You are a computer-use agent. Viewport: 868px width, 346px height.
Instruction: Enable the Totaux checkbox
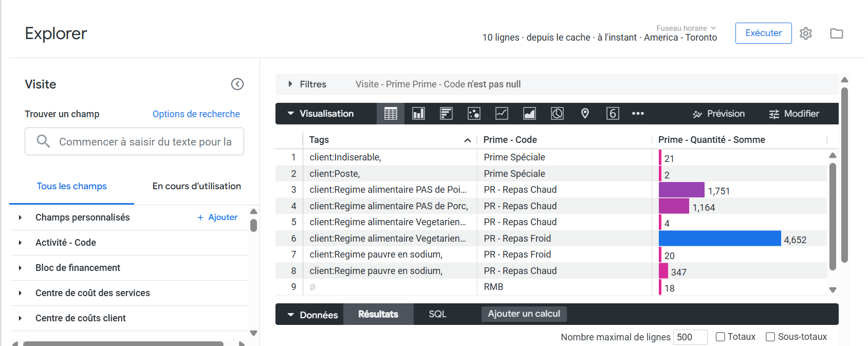[721, 337]
